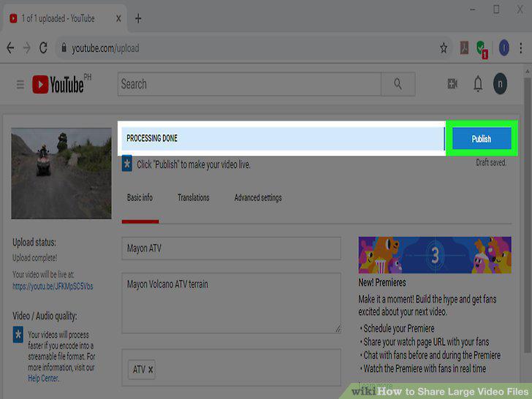Image resolution: width=532 pixels, height=399 pixels.
Task: Click the 'Upload status:' label
Action: [34, 243]
